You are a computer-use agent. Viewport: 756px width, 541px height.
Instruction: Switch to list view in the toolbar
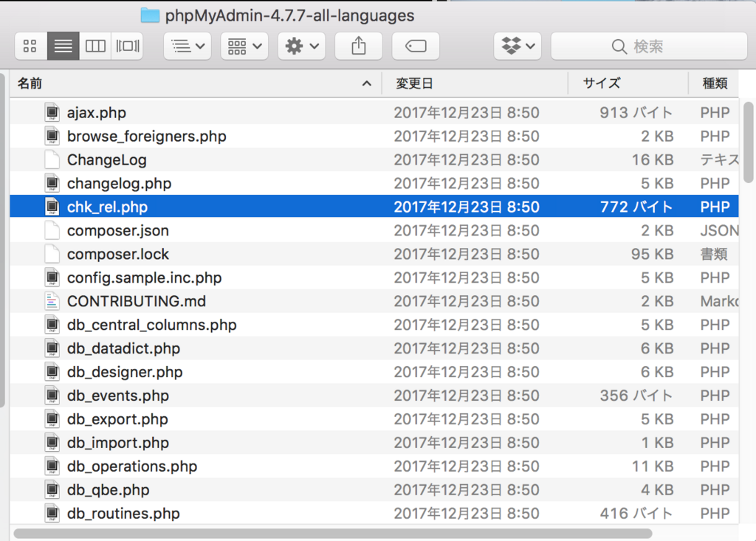pos(63,46)
